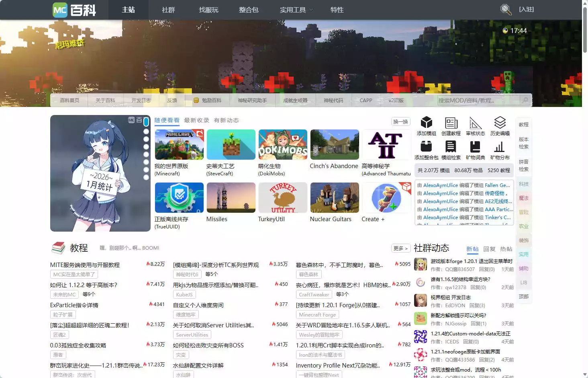Open 矿物词典 book icon
The image size is (588, 378).
click(476, 147)
